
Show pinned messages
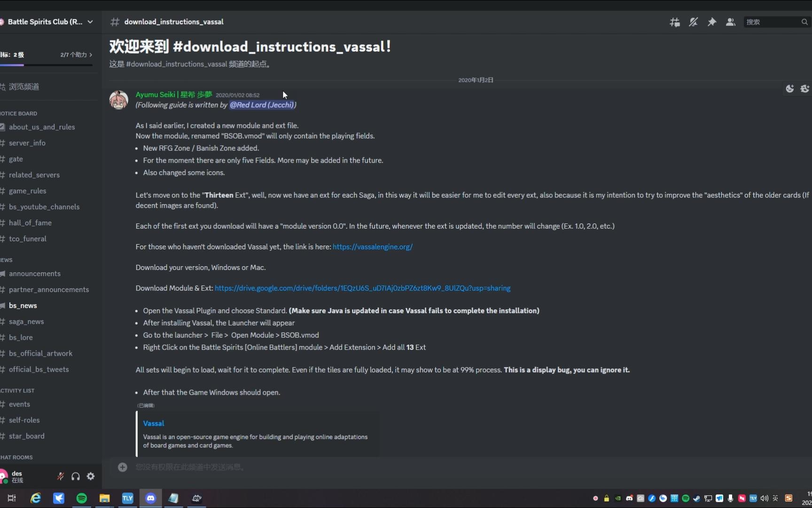click(712, 22)
